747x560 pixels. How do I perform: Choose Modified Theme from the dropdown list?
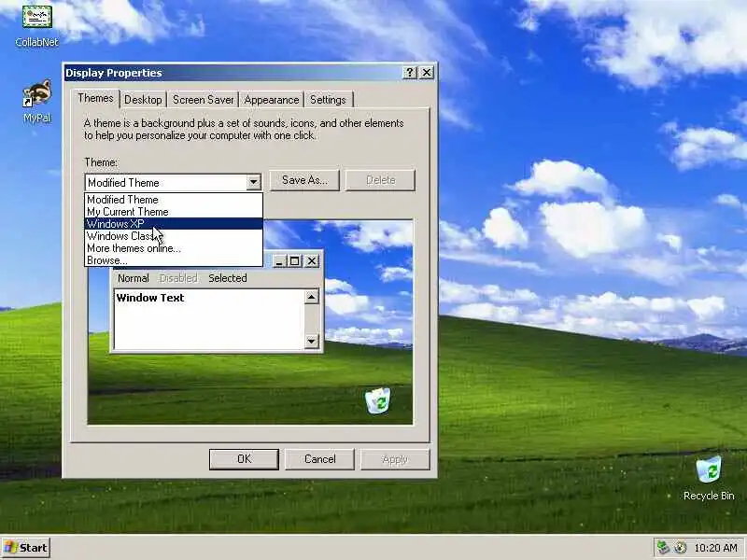pos(174,200)
